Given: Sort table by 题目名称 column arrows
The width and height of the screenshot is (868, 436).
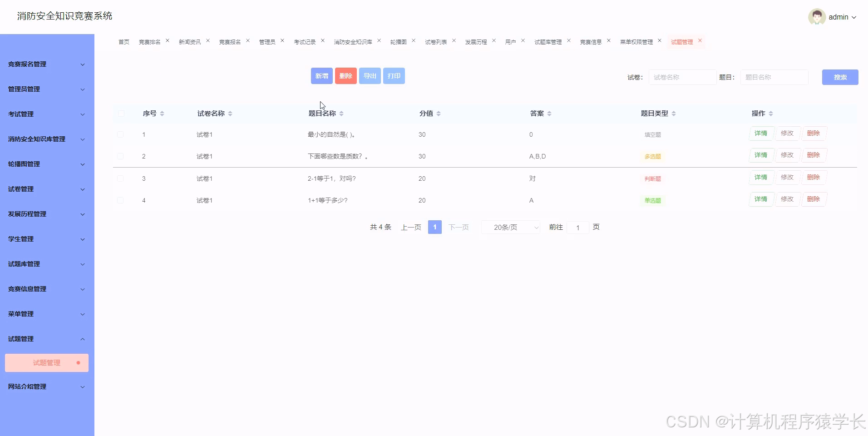Looking at the screenshot, I should pyautogui.click(x=341, y=114).
